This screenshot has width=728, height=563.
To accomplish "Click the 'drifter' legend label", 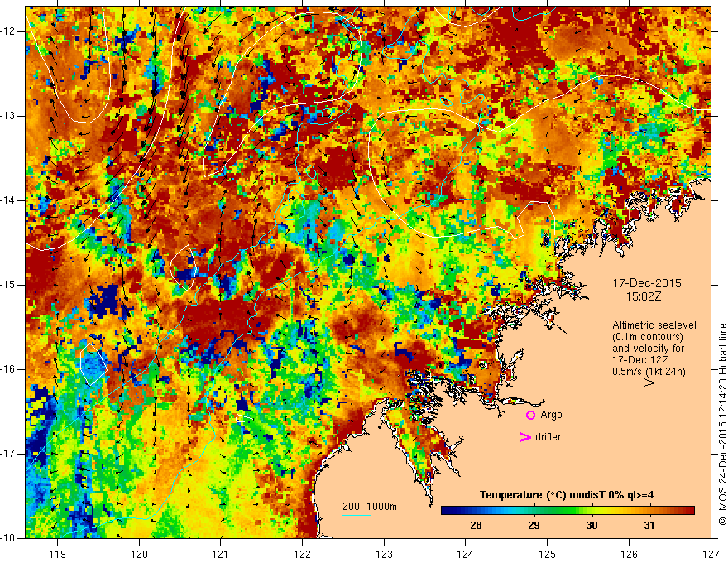I will [x=548, y=437].
